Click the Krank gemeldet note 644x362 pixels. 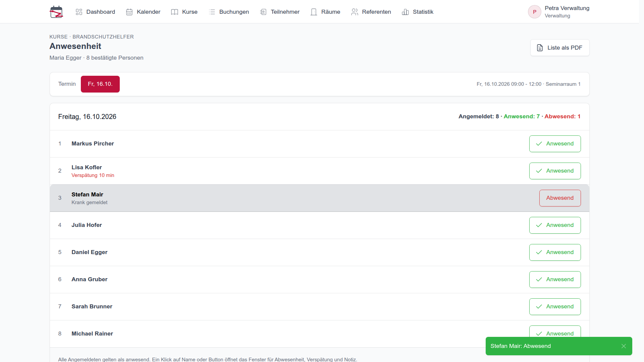coord(89,202)
